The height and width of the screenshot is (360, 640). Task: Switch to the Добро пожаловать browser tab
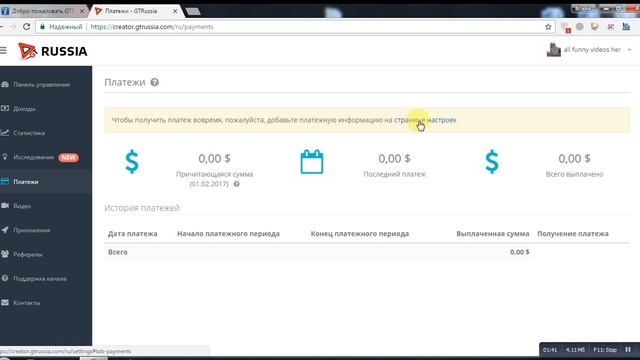pyautogui.click(x=42, y=11)
